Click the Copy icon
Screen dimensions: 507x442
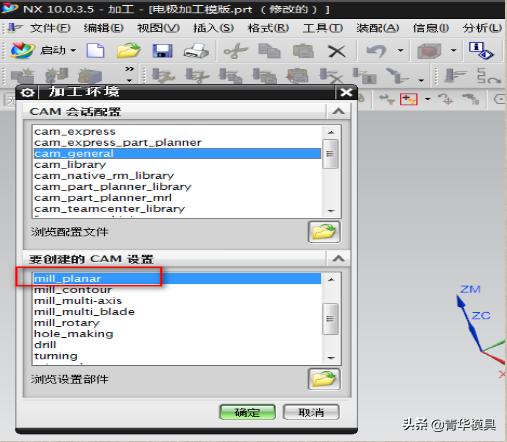(x=269, y=51)
